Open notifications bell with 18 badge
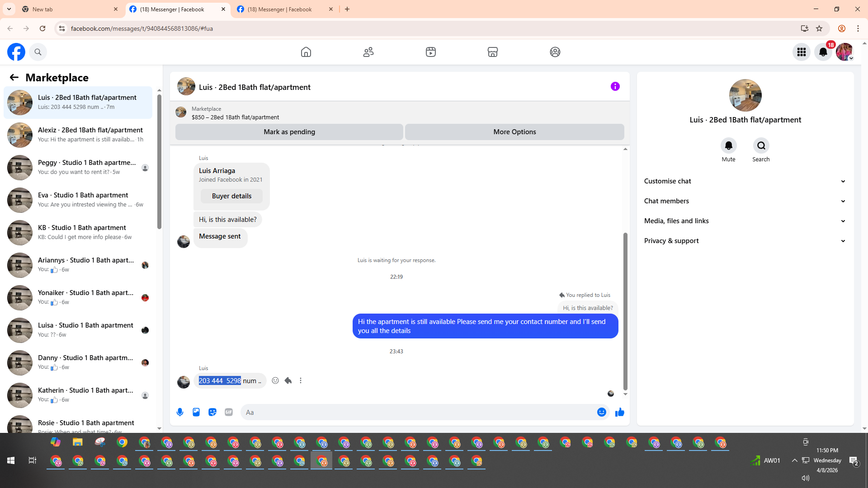Viewport: 868px width, 488px height. [823, 52]
